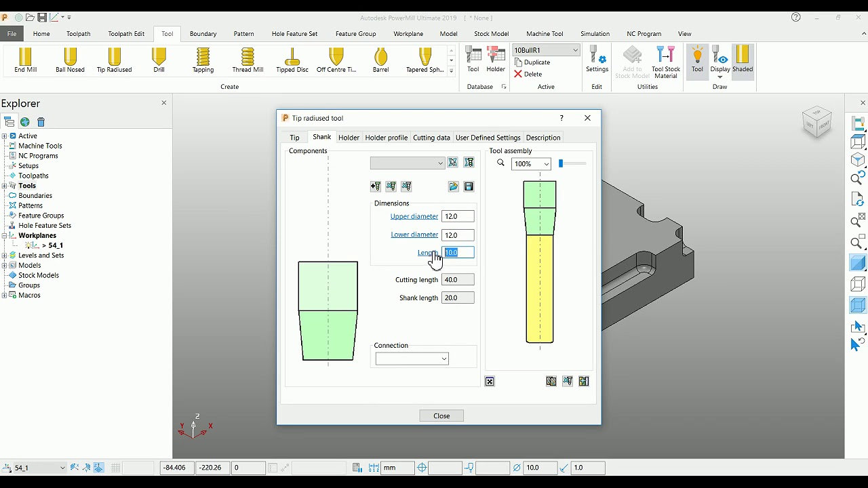Expand tool gallery more arrow
This screenshot has height=488, width=868.
(x=452, y=70)
